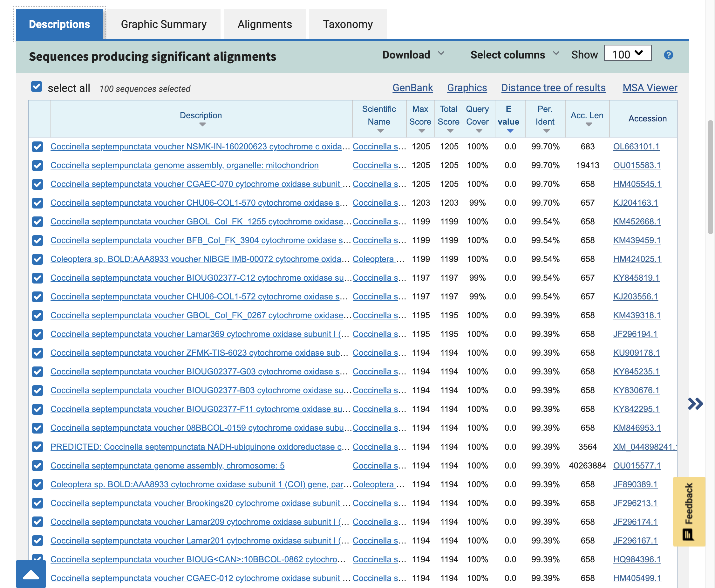715x588 pixels.
Task: Click the double-chevron expand arrow
Action: click(695, 403)
